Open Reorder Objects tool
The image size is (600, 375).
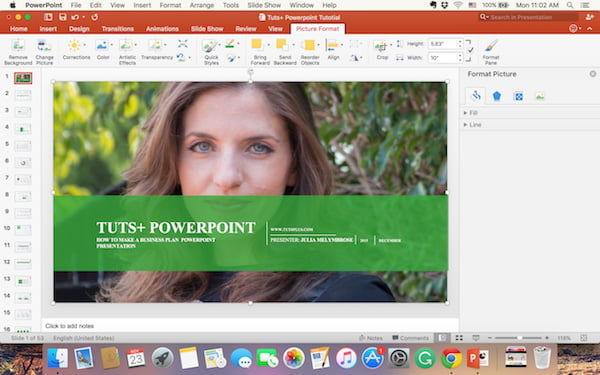(x=310, y=52)
